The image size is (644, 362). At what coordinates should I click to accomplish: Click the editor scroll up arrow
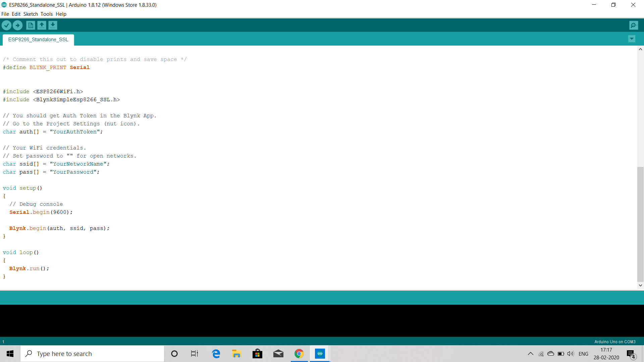[640, 49]
